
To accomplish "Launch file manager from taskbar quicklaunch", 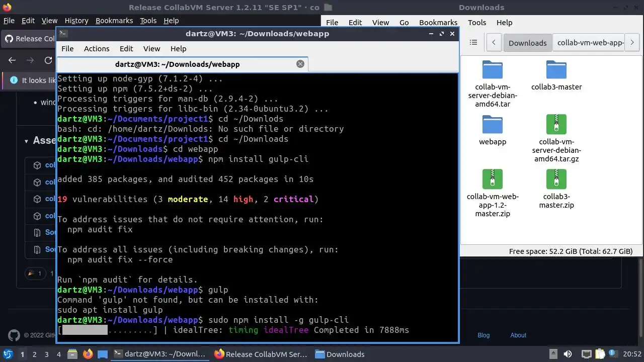I will [72, 354].
